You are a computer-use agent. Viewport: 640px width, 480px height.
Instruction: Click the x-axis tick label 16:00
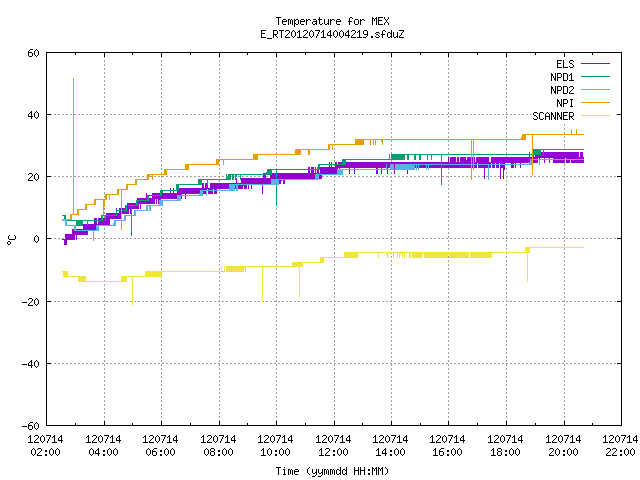pyautogui.click(x=448, y=452)
